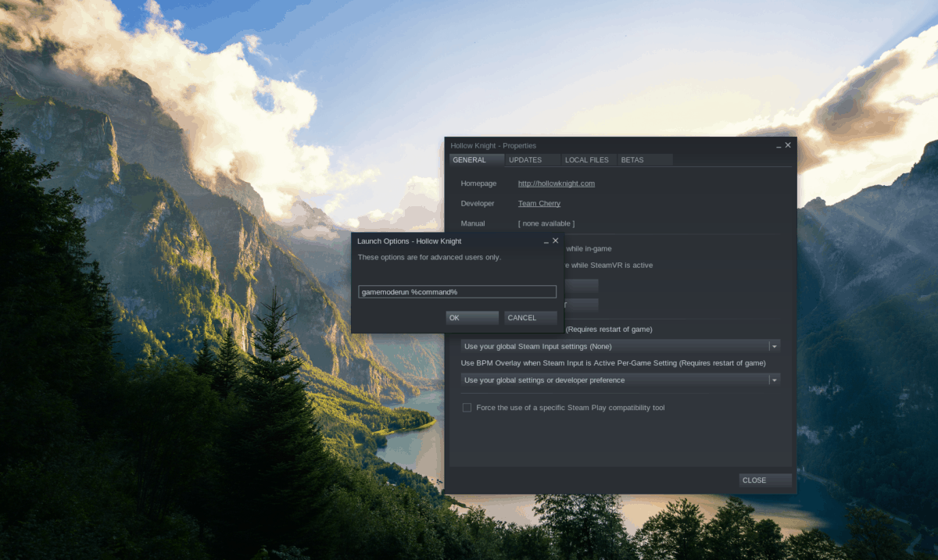Open the hollowknight.com homepage link
This screenshot has height=560, width=938.
[557, 184]
